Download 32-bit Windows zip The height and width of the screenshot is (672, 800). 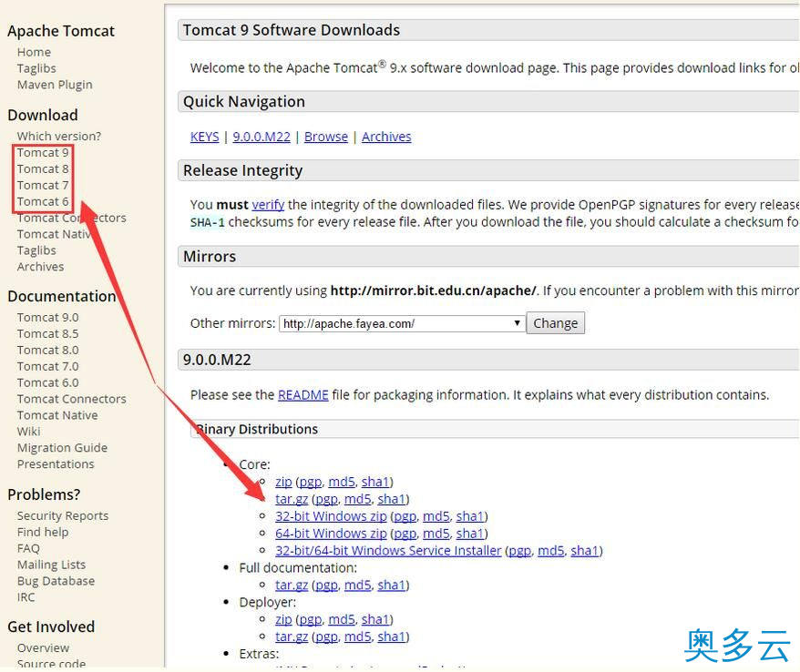coord(331,516)
